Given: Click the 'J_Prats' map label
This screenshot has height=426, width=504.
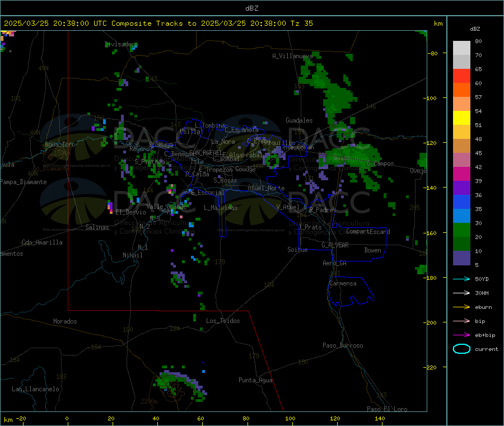Looking at the screenshot, I should pos(310,227).
